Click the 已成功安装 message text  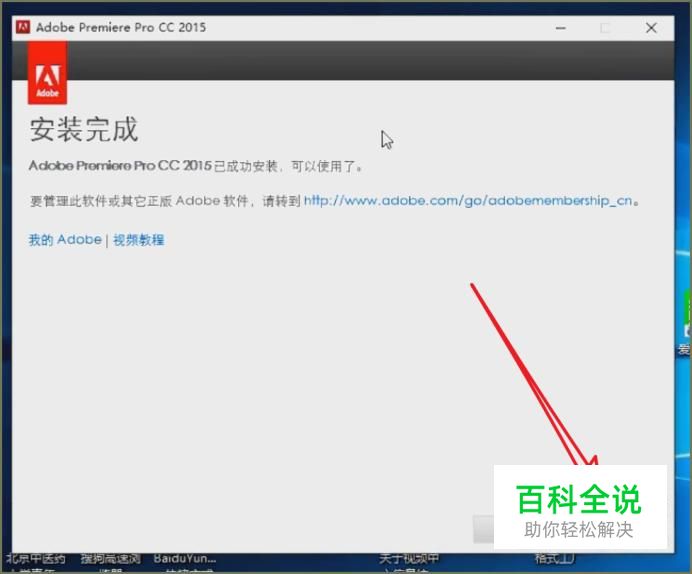click(195, 166)
